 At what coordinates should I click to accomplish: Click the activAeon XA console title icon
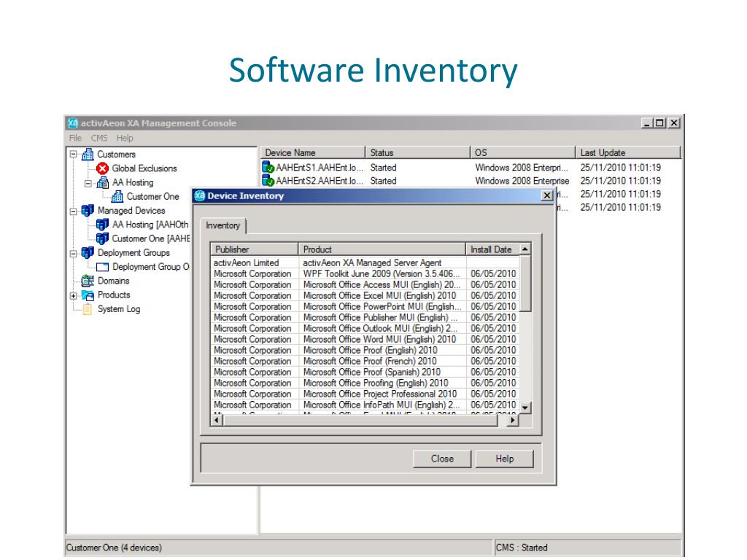click(72, 122)
